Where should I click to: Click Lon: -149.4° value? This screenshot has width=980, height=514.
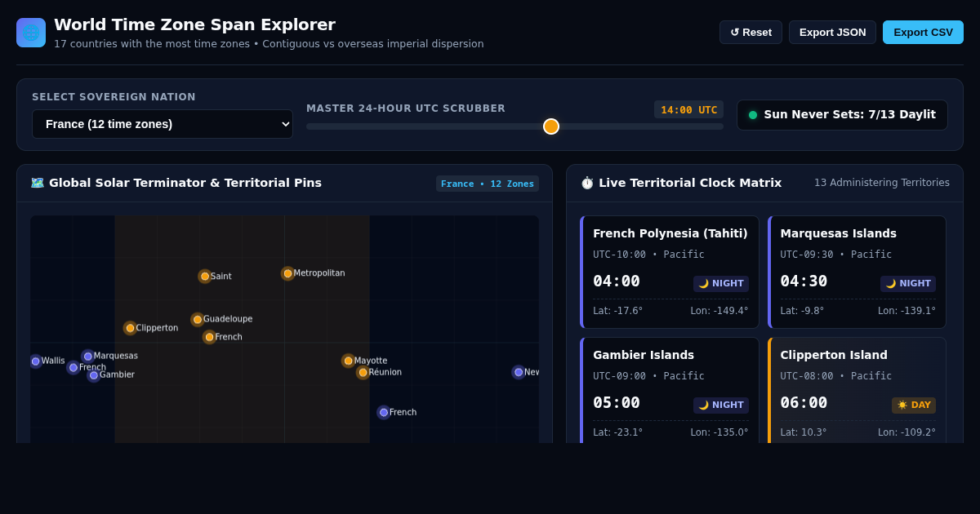tap(719, 311)
